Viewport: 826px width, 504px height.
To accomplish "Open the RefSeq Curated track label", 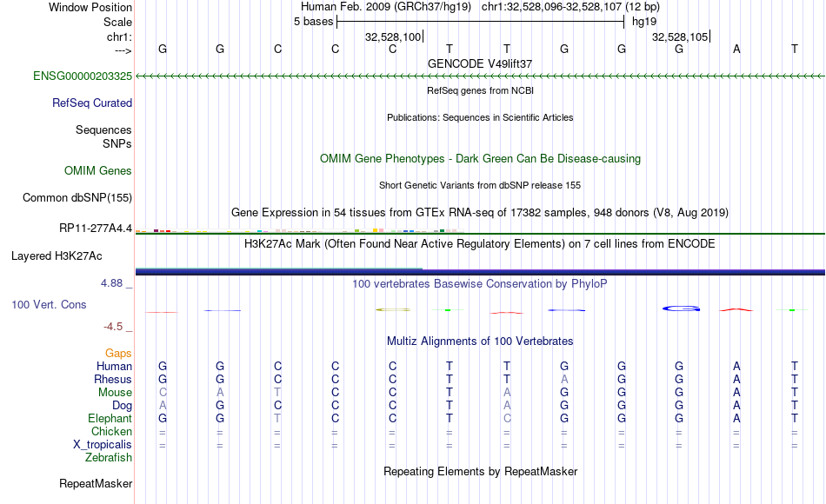I will coord(92,103).
